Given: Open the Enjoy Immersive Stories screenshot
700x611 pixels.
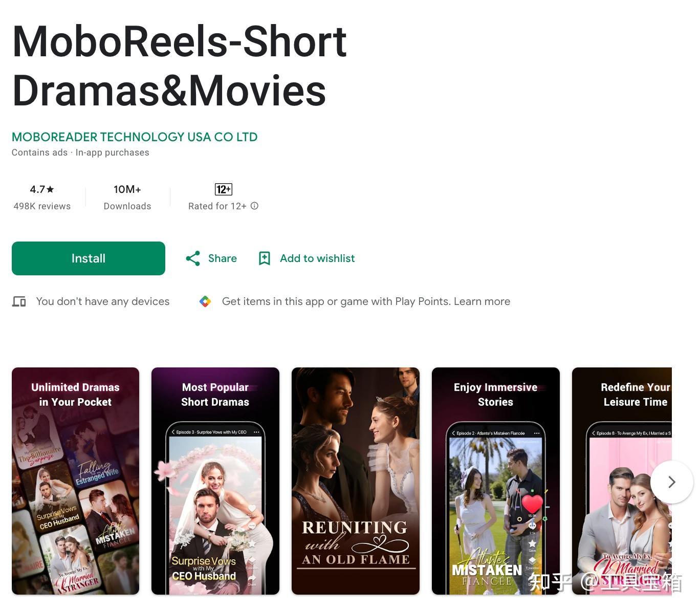Looking at the screenshot, I should pyautogui.click(x=496, y=481).
